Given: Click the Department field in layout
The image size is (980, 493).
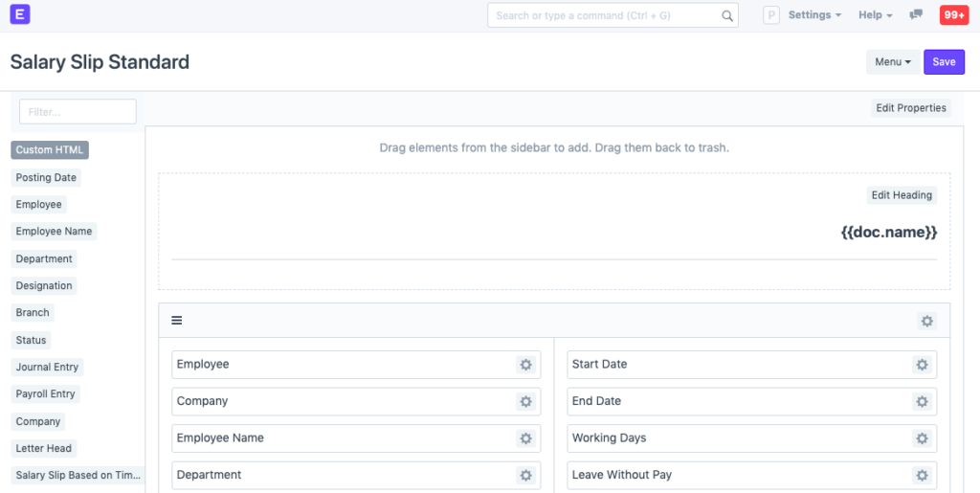Looking at the screenshot, I should [356, 475].
